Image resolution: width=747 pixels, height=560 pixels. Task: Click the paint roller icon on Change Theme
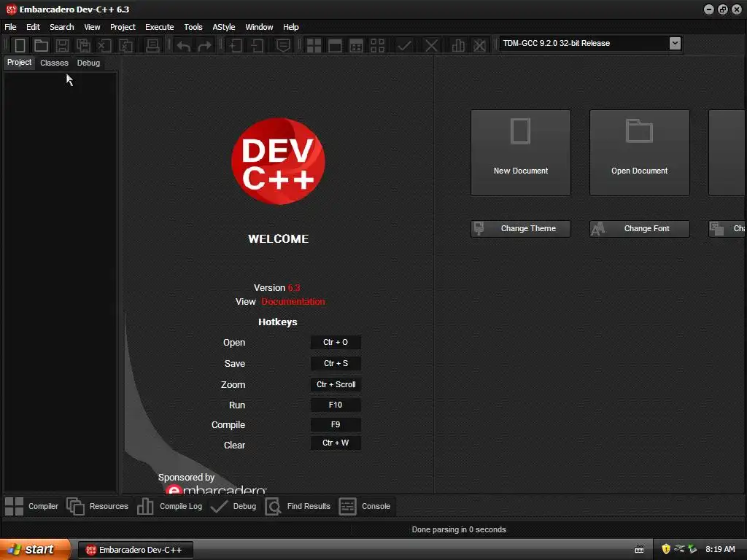point(479,228)
